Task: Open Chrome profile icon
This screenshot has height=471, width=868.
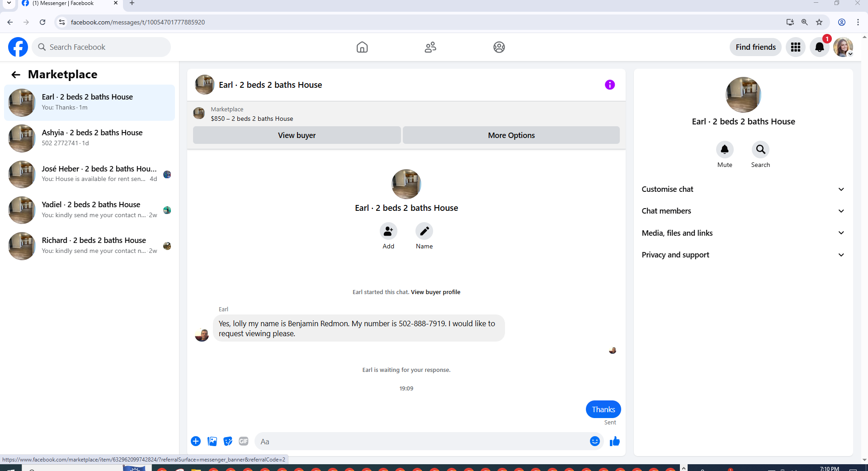Action: coord(842,22)
